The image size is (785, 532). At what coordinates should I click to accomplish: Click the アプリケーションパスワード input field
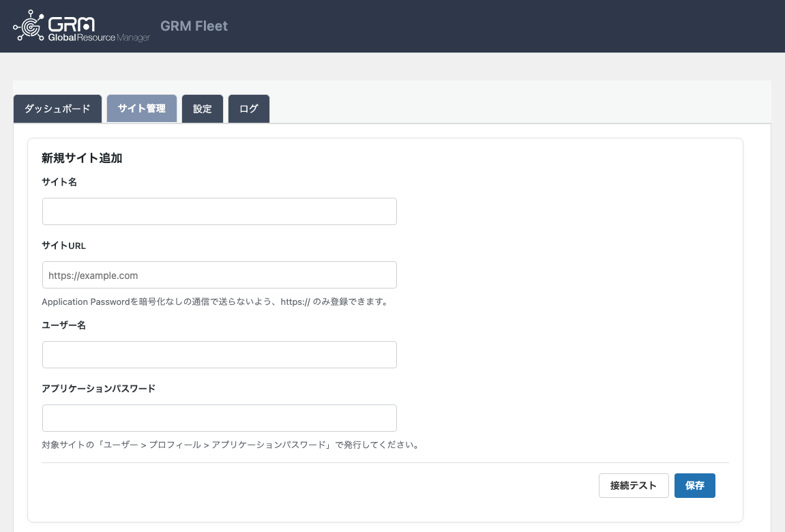[220, 418]
